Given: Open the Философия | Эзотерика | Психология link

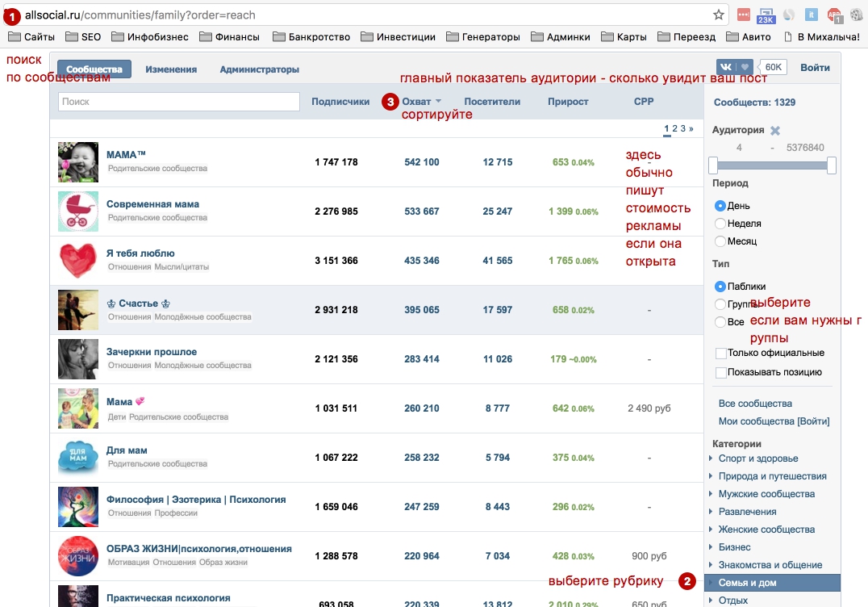Looking at the screenshot, I should tap(196, 500).
